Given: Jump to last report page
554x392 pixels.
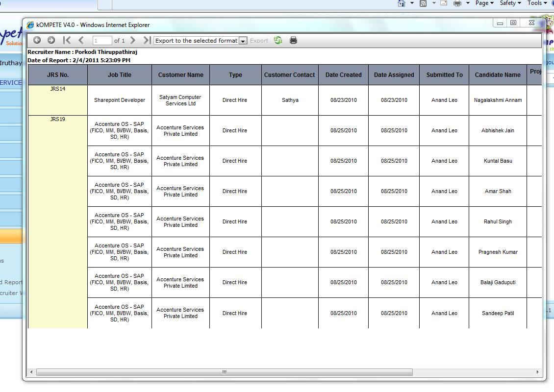Looking at the screenshot, I should (x=147, y=40).
